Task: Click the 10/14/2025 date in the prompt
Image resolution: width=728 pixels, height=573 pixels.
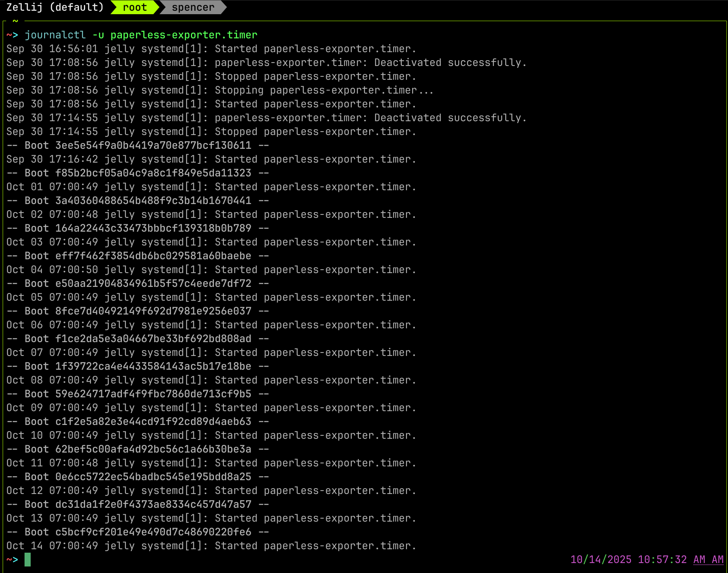Action: click(x=601, y=560)
